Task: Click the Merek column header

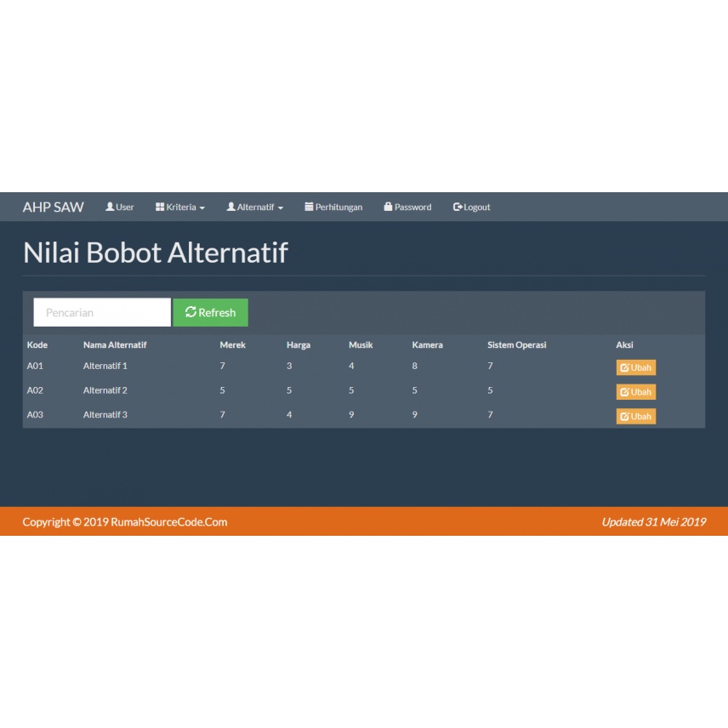Action: point(233,345)
